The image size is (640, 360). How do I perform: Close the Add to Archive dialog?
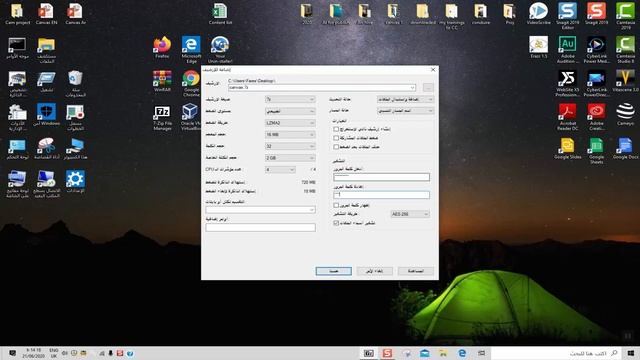(433, 70)
